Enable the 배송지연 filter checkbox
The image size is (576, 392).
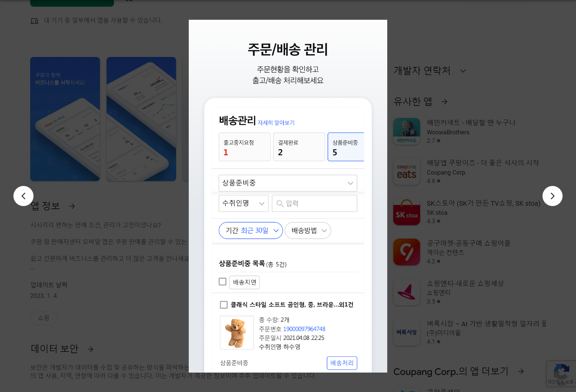(x=222, y=282)
